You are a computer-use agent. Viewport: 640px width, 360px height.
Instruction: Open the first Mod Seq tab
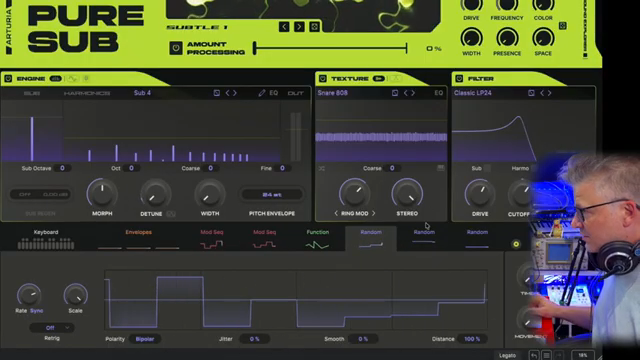point(211,239)
